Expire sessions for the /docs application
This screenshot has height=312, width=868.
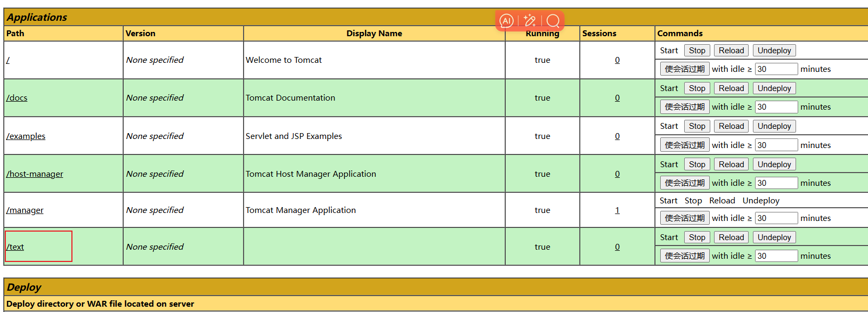pos(684,107)
